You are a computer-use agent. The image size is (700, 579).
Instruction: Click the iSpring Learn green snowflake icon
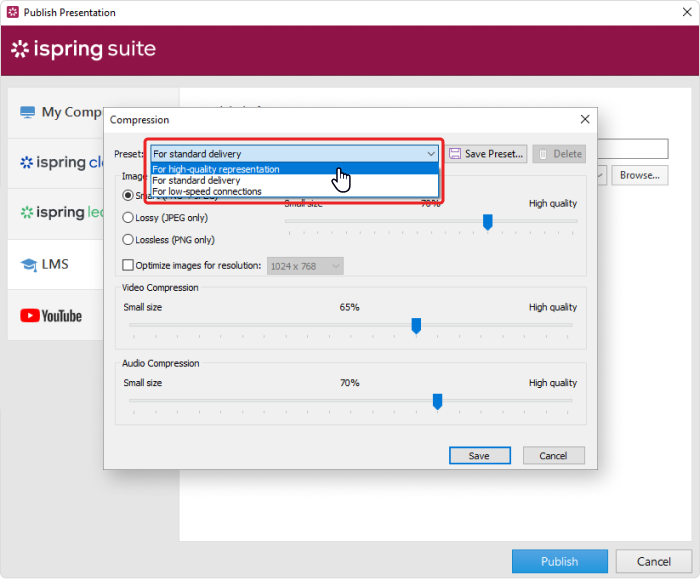[27, 212]
